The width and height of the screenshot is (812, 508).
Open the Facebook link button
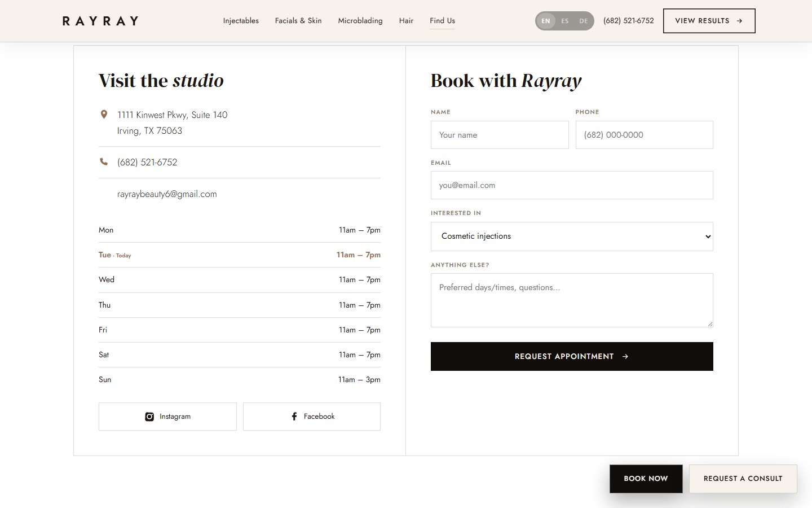(312, 417)
